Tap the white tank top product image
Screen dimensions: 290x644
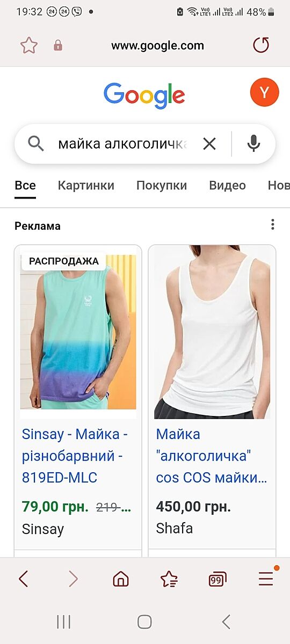click(x=212, y=332)
